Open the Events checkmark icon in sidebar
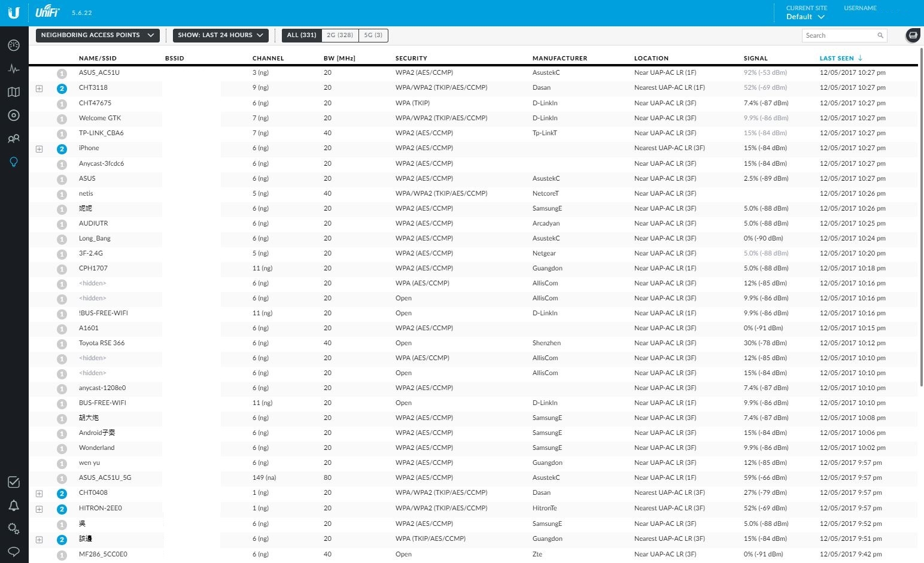 (x=14, y=482)
